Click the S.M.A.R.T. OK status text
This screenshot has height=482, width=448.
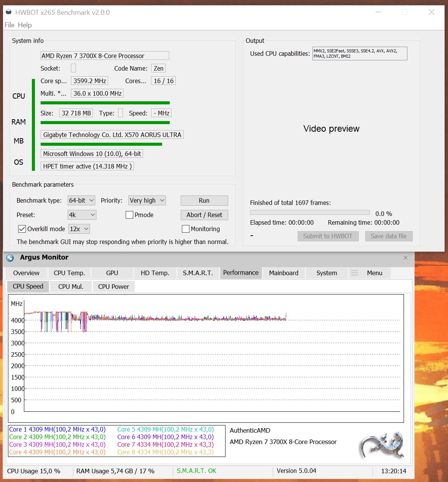(x=196, y=471)
